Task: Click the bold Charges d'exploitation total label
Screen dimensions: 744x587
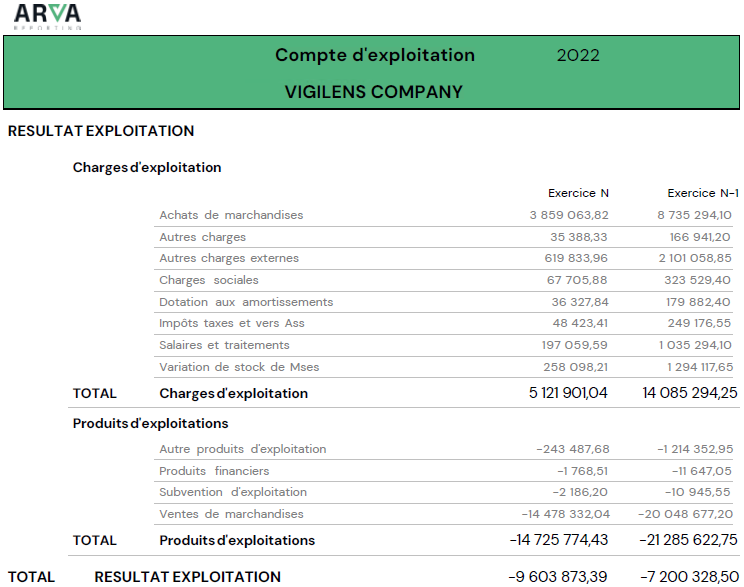Action: pos(233,393)
